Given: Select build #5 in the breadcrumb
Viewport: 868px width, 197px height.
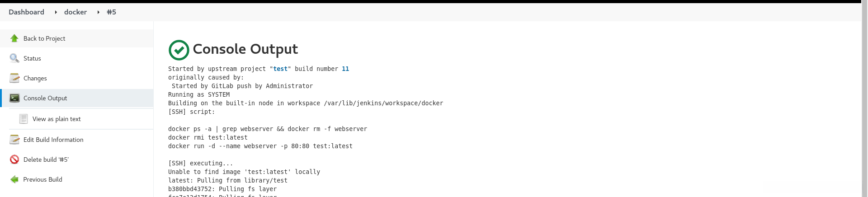Looking at the screenshot, I should point(111,12).
